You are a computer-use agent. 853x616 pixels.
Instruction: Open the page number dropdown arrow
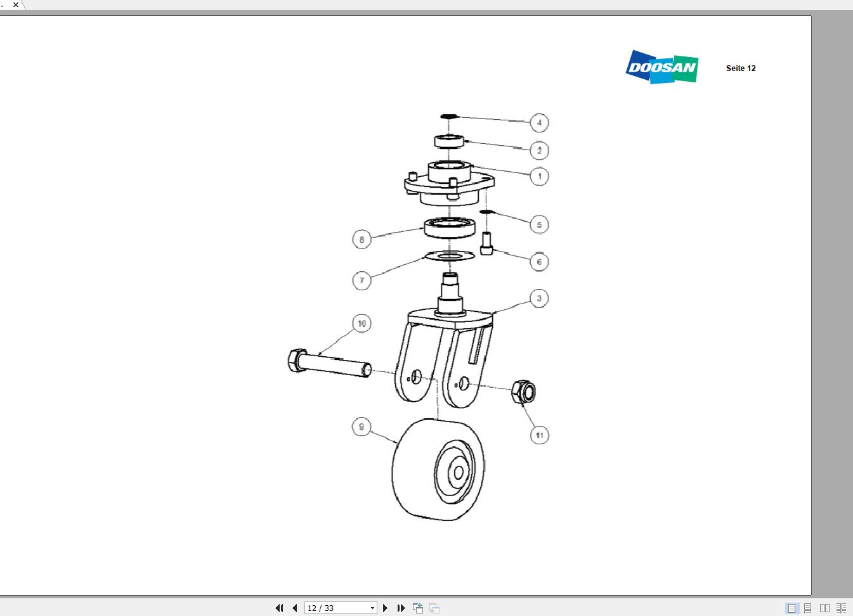[372, 608]
